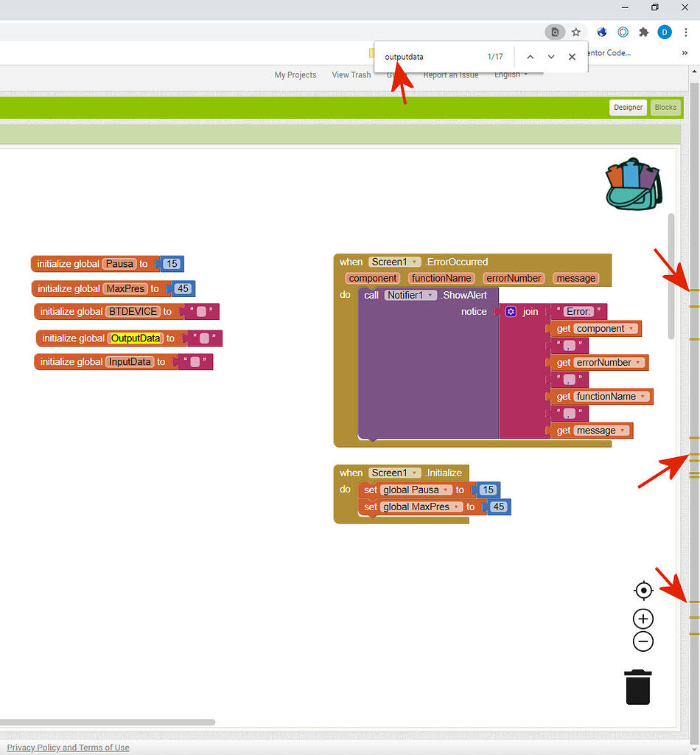This screenshot has height=755, width=700.
Task: Click the Report an Issue link
Action: point(450,74)
